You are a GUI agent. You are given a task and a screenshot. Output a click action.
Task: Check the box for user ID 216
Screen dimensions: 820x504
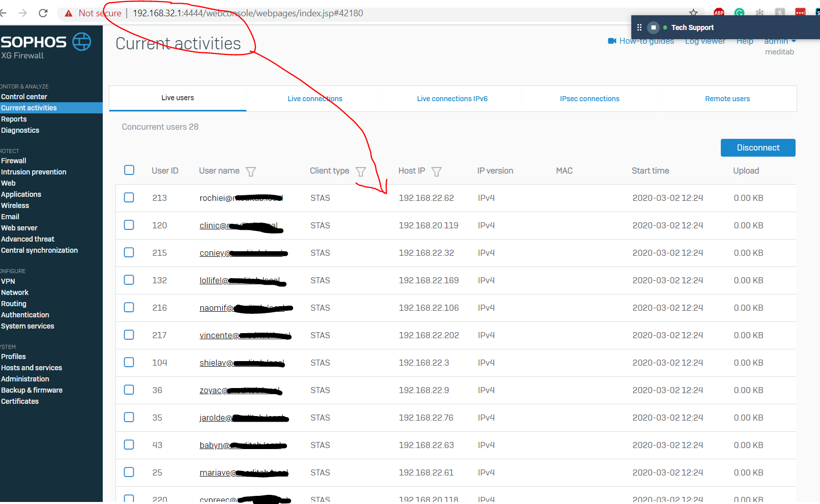coord(129,307)
